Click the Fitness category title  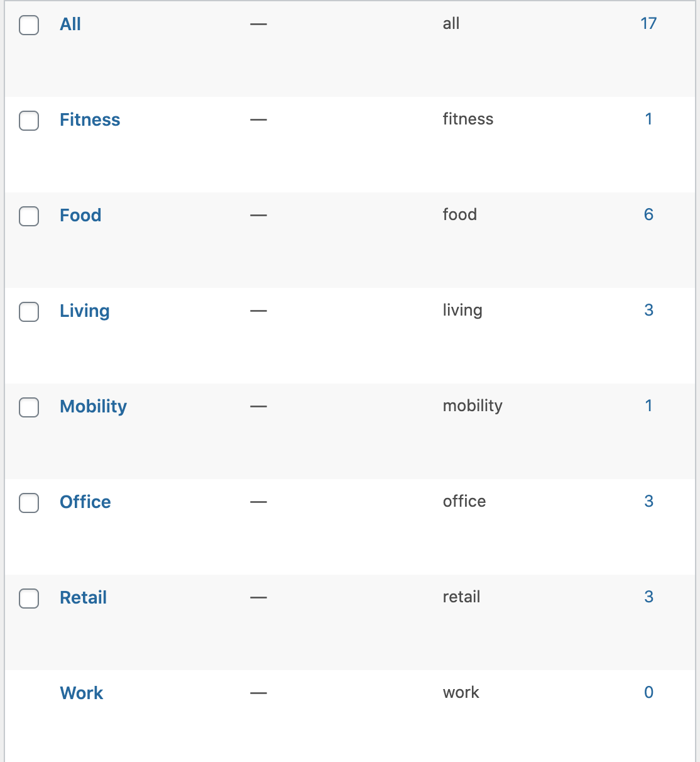coord(90,120)
